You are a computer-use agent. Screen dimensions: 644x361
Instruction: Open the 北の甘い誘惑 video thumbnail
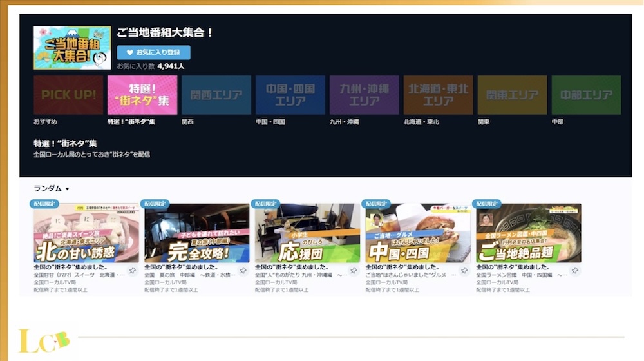(x=86, y=233)
